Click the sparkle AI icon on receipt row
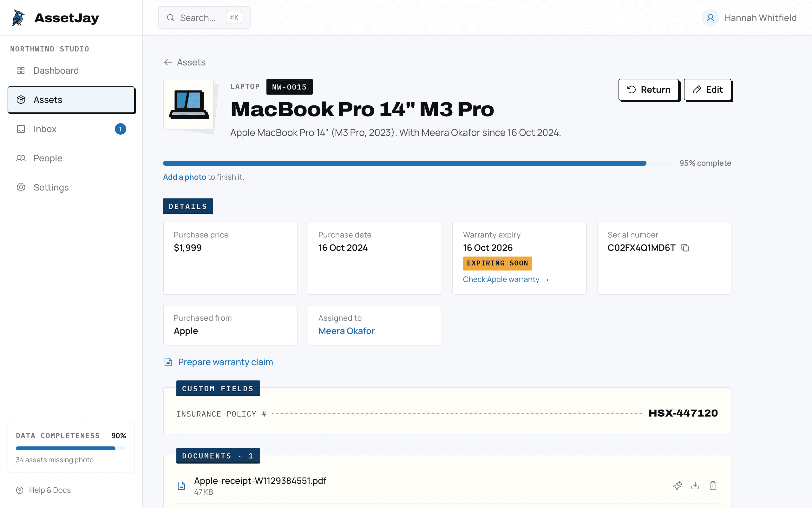The height and width of the screenshot is (508, 812). click(678, 485)
